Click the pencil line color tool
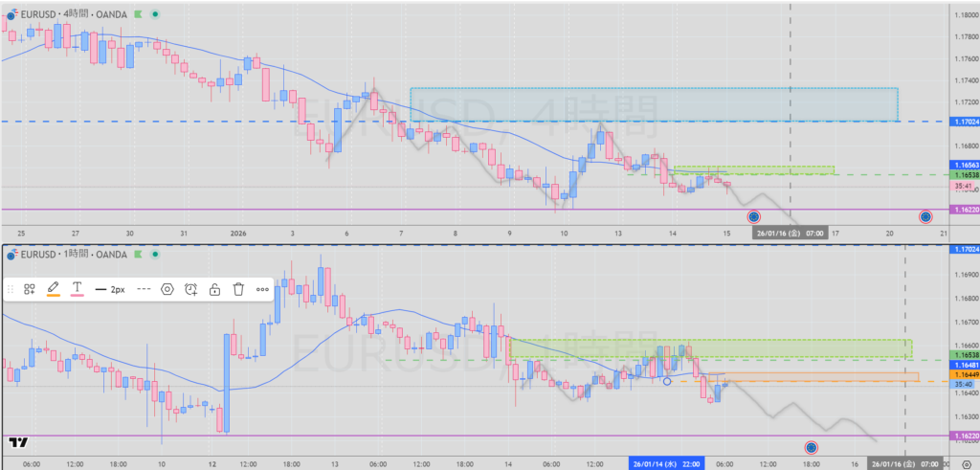This screenshot has width=980, height=470. pyautogui.click(x=54, y=288)
